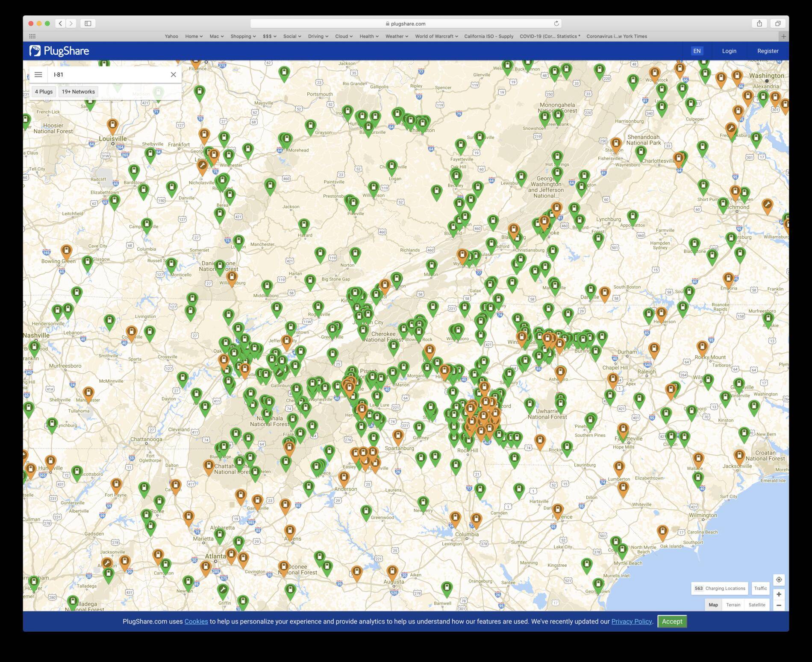Open the 4 Plugs filter
This screenshot has width=812, height=662.
click(x=44, y=91)
